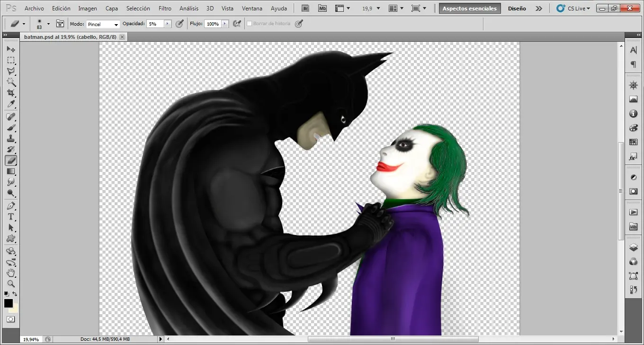The image size is (644, 345).
Task: Open the Character panel icon
Action: [x=634, y=50]
